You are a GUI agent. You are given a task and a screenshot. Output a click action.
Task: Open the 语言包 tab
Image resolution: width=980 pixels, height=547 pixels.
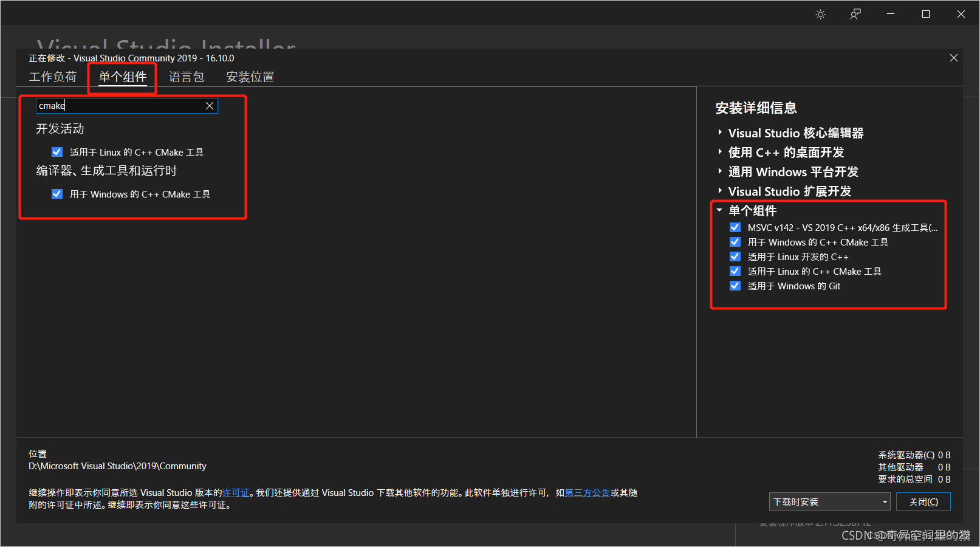point(187,77)
